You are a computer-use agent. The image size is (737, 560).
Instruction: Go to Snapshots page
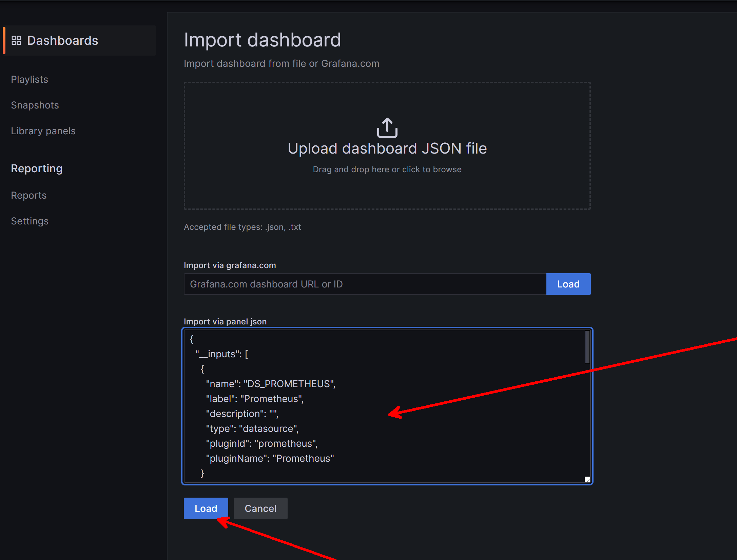tap(35, 105)
